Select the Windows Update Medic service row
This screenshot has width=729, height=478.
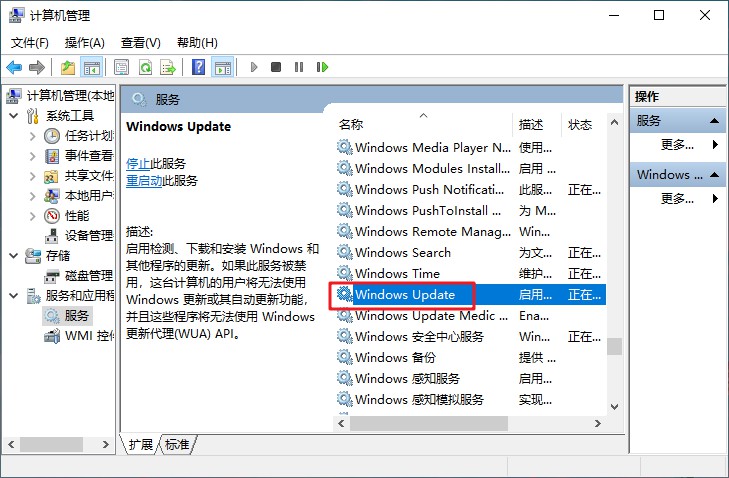click(x=470, y=316)
